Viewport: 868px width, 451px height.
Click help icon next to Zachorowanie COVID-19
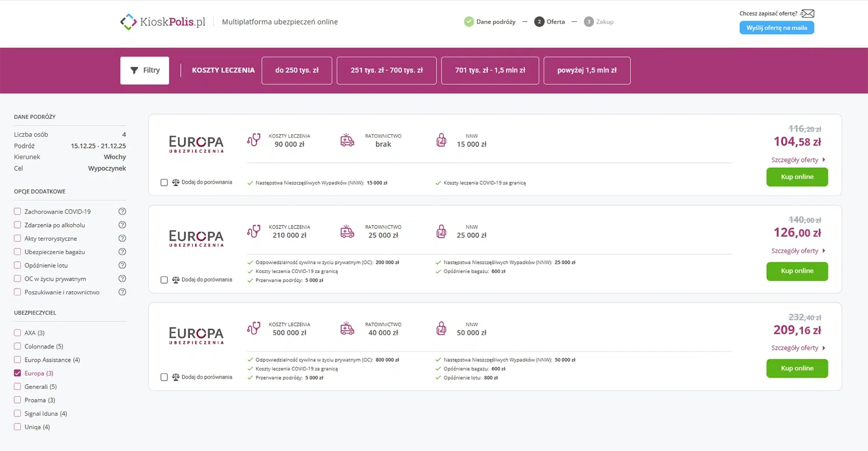point(122,212)
